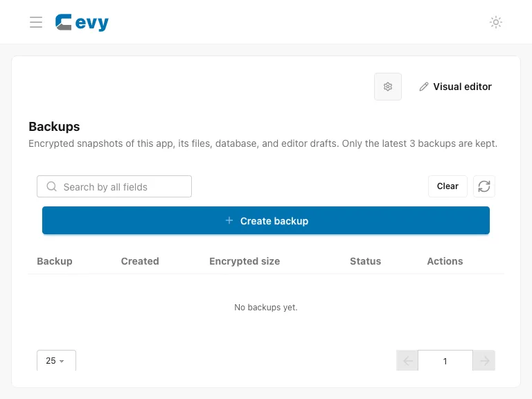Click the "No backups yet." message

tap(266, 308)
